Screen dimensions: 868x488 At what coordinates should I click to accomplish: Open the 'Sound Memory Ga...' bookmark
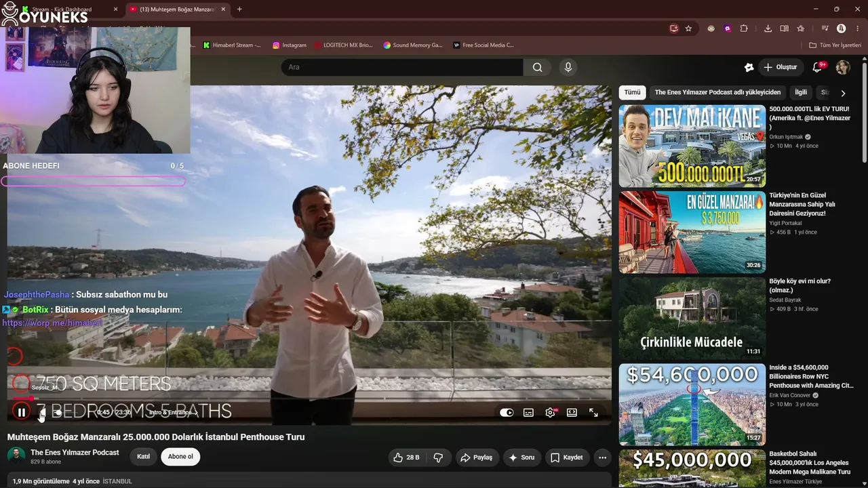point(412,45)
